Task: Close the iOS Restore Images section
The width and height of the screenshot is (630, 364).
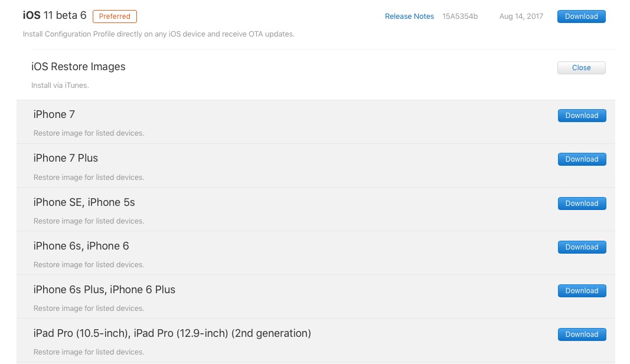Action: (581, 68)
